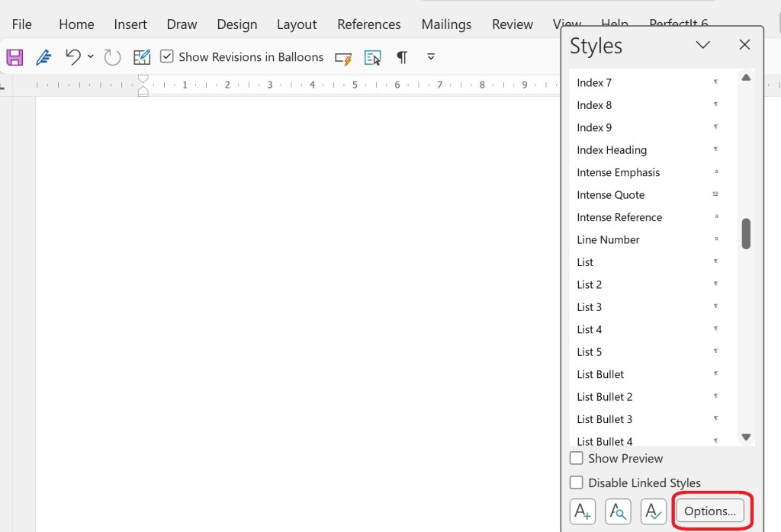
Task: Switch to the Layout tab
Action: coord(297,24)
